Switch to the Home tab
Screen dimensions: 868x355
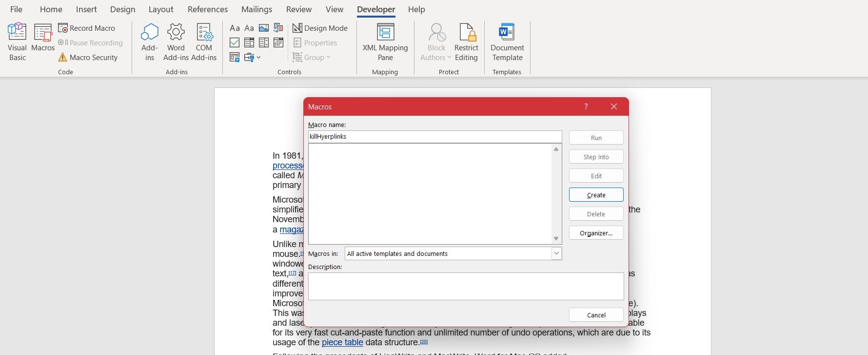pos(51,9)
